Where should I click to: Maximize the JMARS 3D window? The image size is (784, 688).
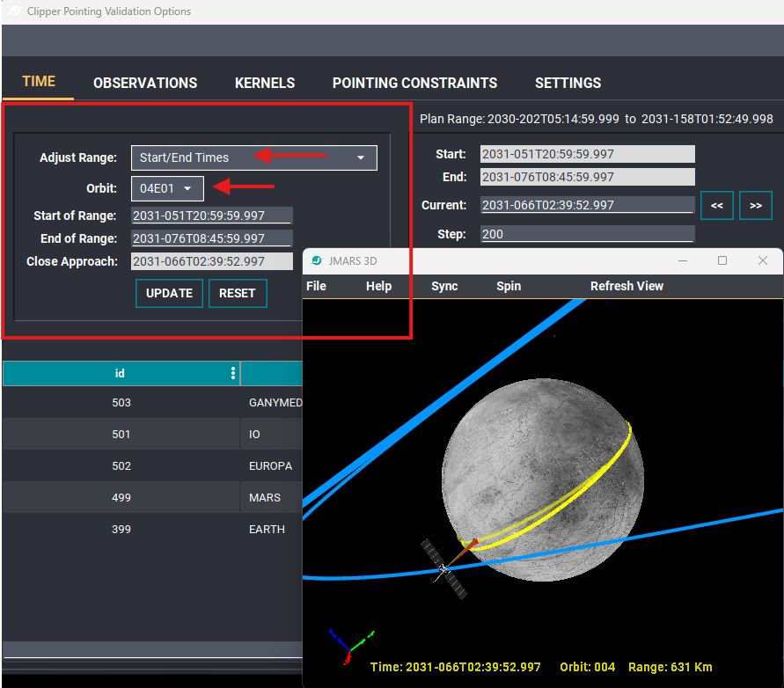pos(722,260)
